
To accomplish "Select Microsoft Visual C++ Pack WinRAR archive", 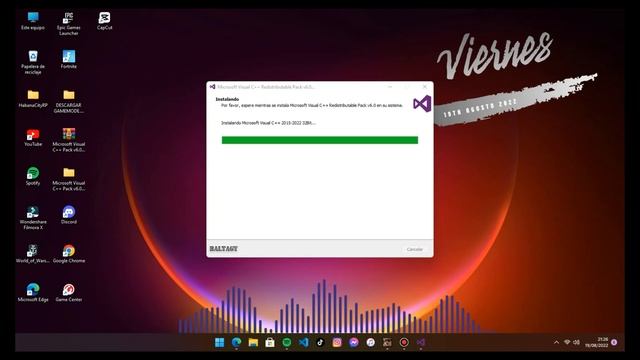I will click(69, 140).
